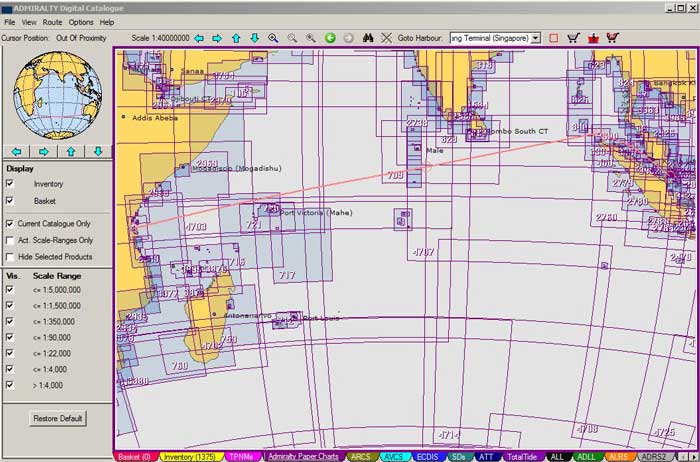Switch to the Admiralty Paper Charts tab
This screenshot has height=462, width=700.
pos(304,456)
